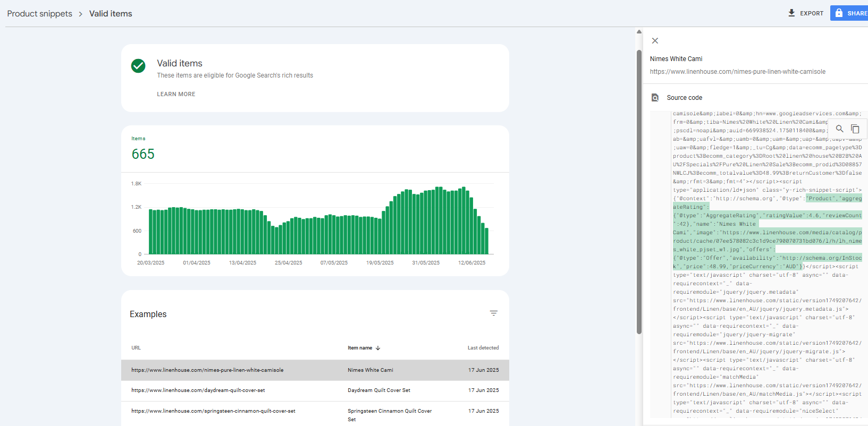868x426 pixels.
Task: Click the Source code inspect icon
Action: (655, 98)
